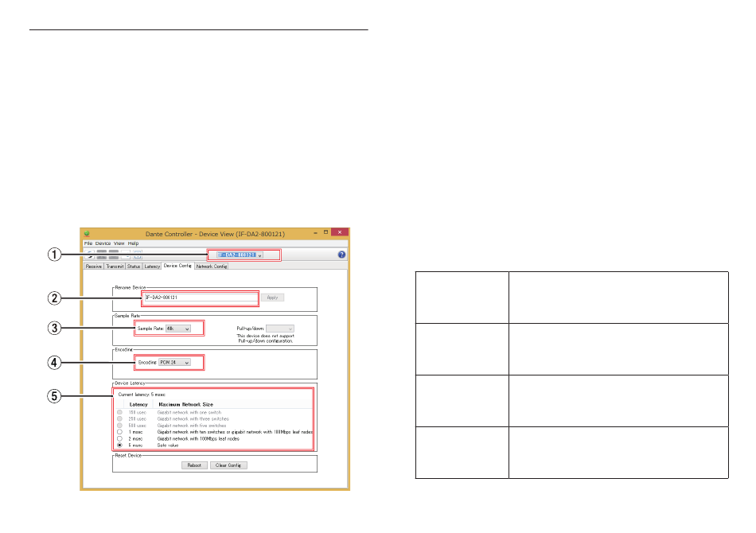Screen dimensions: 756x533
Task: Click the Latency column header
Action: click(x=138, y=405)
